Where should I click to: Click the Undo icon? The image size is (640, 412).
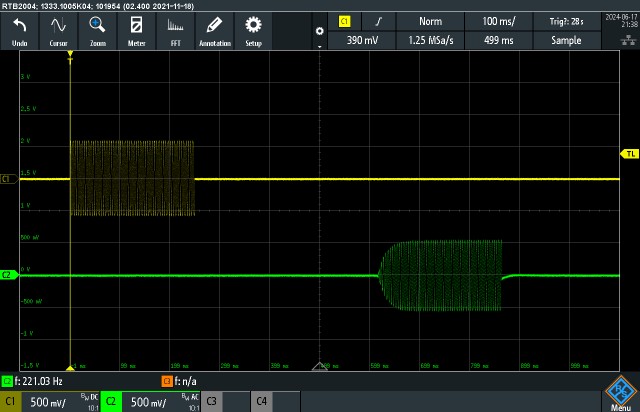(x=20, y=31)
